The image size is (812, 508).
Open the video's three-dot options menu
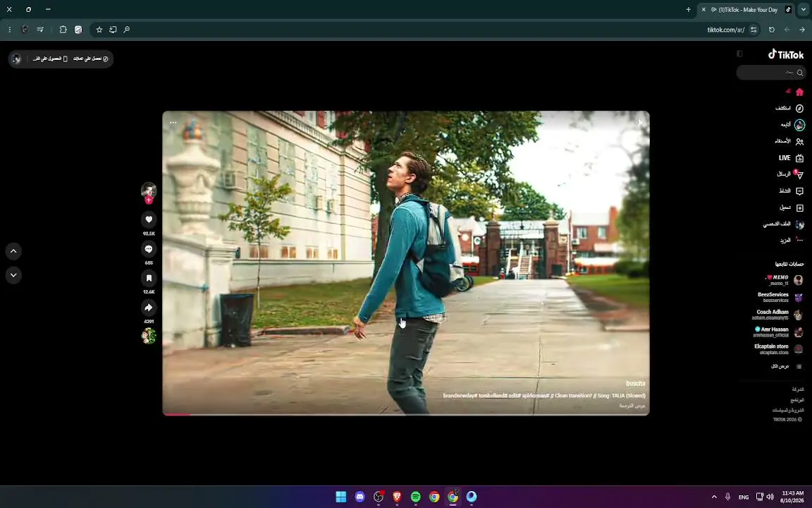pyautogui.click(x=173, y=123)
